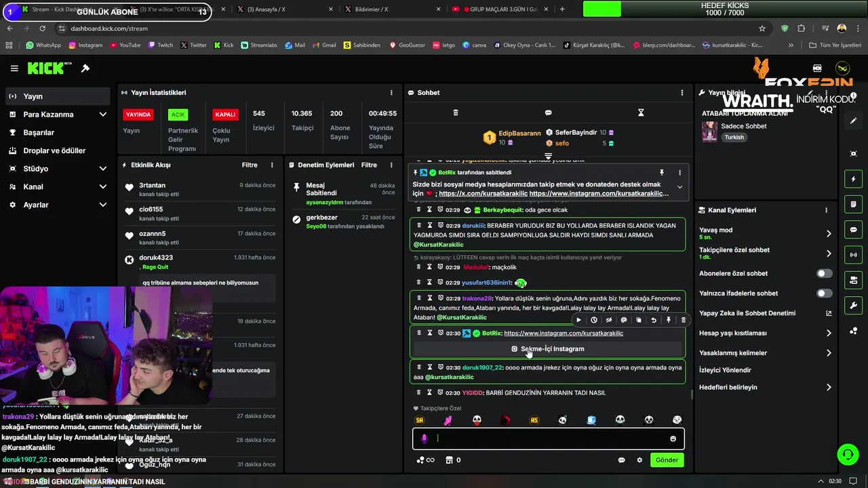868x488 pixels.
Task: Click hide (crossed eye) icon in message hover toolbar
Action: [609, 320]
